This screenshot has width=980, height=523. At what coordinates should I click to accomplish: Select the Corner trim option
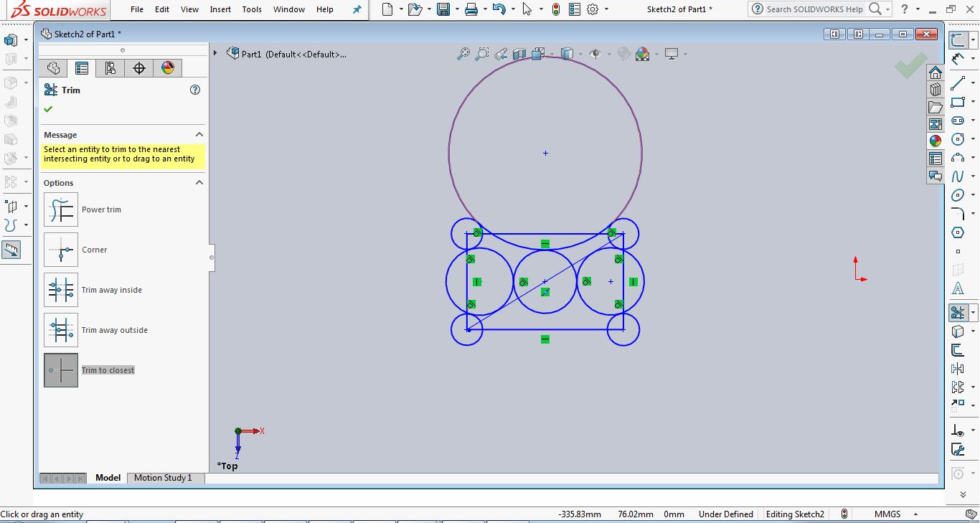pos(61,250)
